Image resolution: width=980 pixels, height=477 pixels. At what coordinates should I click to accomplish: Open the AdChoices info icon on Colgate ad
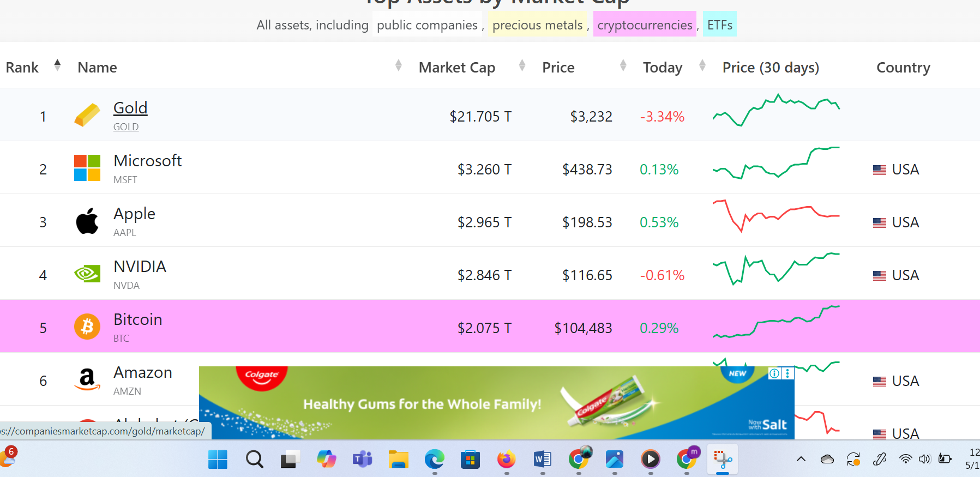(774, 373)
